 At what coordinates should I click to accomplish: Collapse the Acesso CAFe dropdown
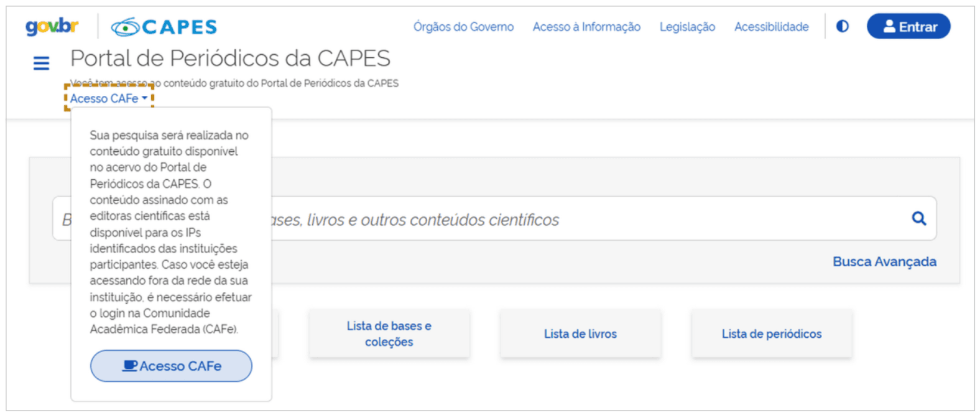pos(109,98)
